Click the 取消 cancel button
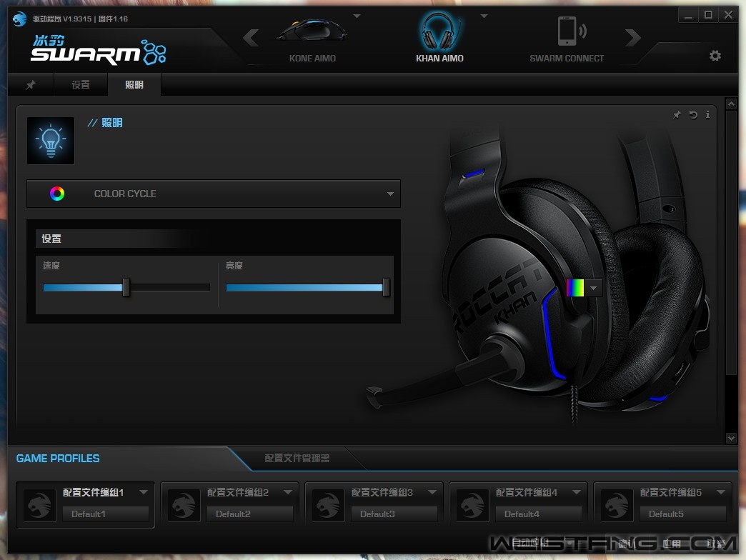This screenshot has width=746, height=560. 715,543
